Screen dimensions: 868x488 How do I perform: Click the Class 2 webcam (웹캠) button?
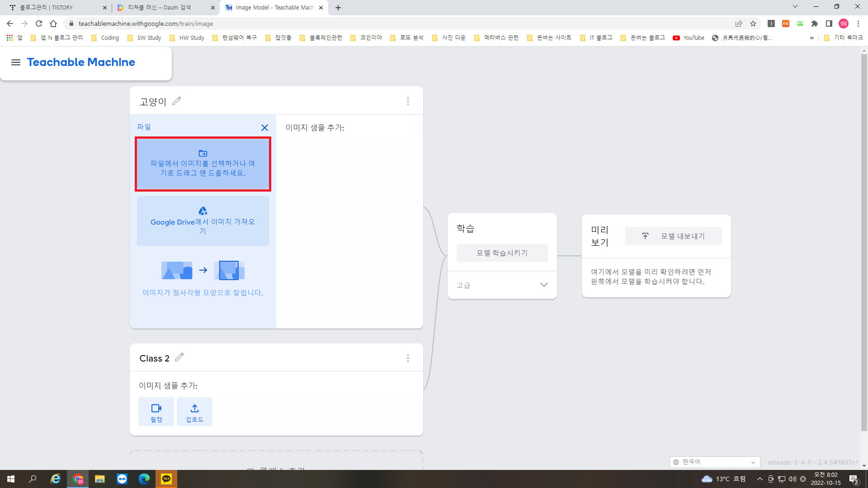pos(156,412)
